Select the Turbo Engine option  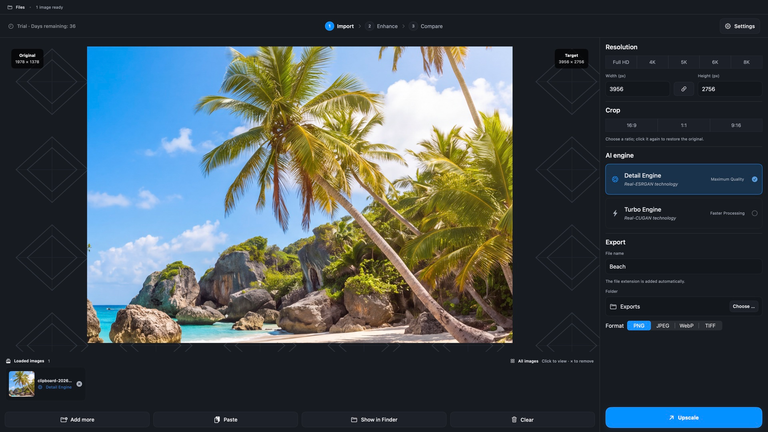coord(684,213)
